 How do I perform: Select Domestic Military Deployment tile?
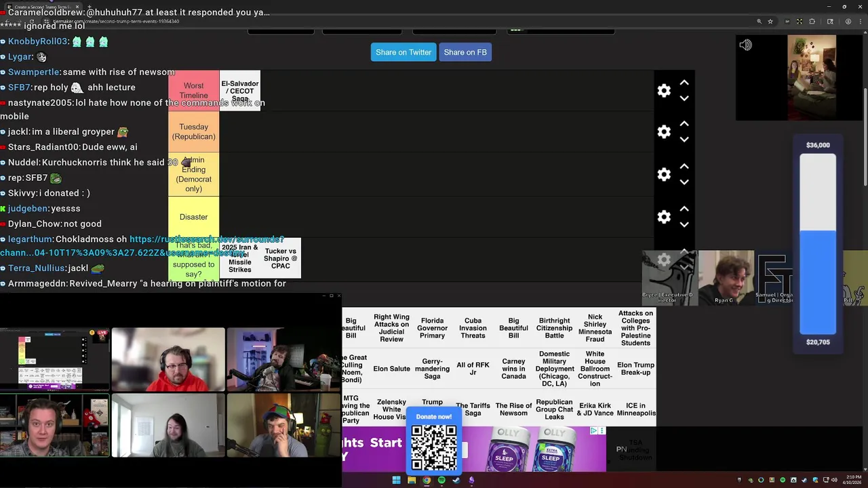tap(554, 369)
